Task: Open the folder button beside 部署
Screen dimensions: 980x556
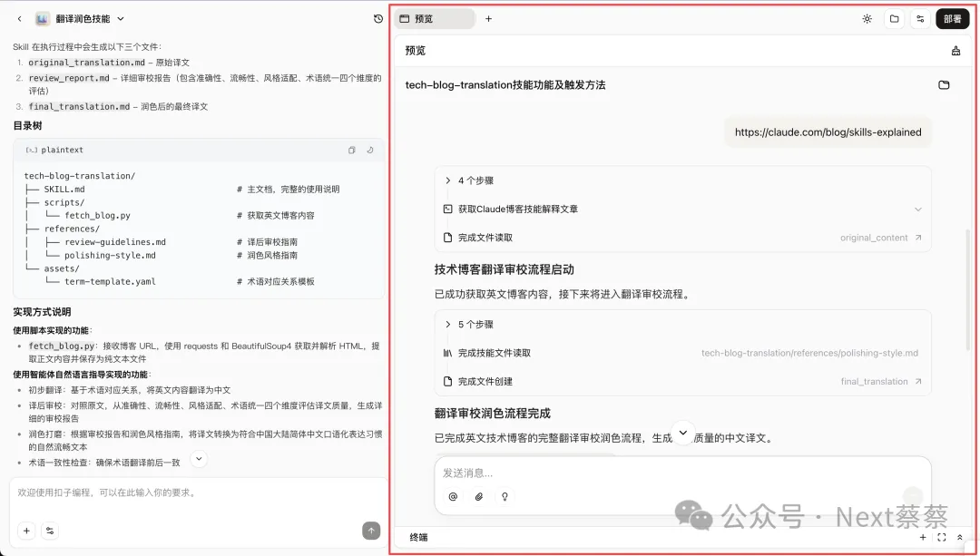Action: (x=894, y=19)
